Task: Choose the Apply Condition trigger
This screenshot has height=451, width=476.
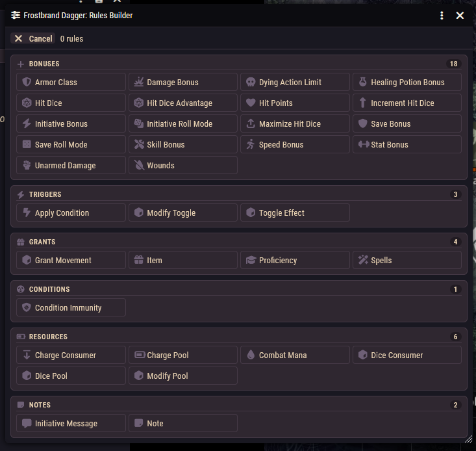Action: point(71,213)
